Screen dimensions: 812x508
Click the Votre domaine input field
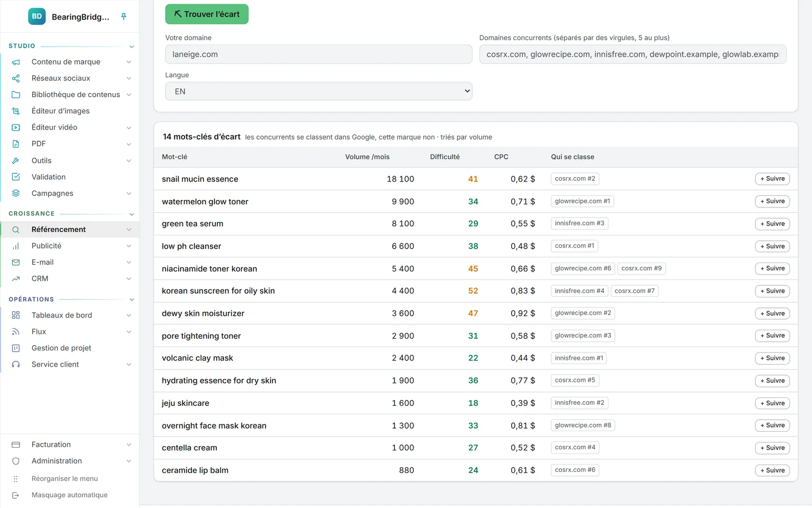click(319, 54)
